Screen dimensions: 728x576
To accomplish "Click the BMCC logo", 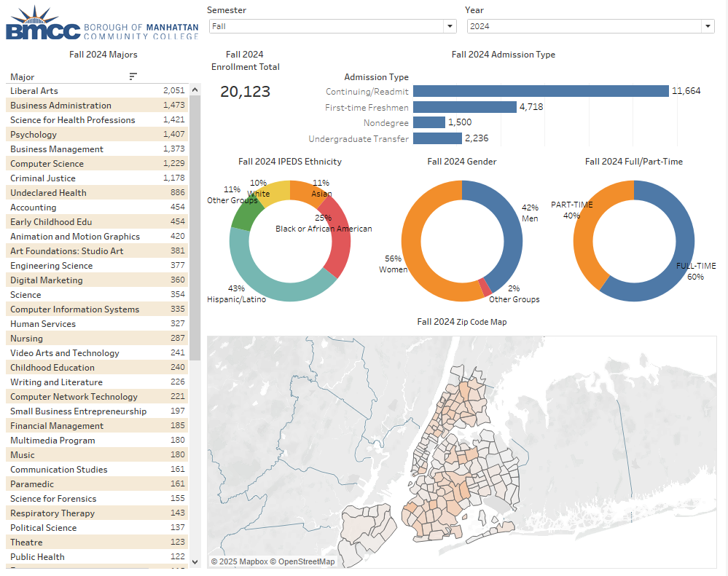I will [102, 23].
